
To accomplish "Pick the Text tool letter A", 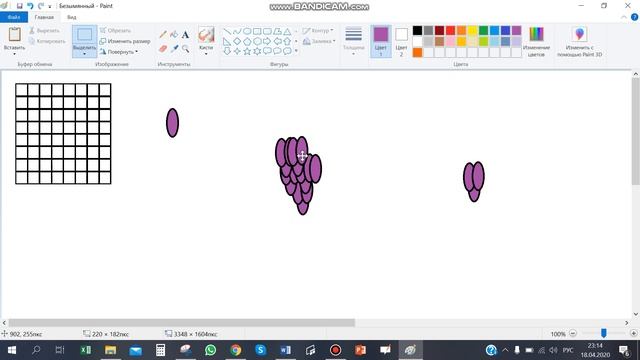I will click(185, 35).
